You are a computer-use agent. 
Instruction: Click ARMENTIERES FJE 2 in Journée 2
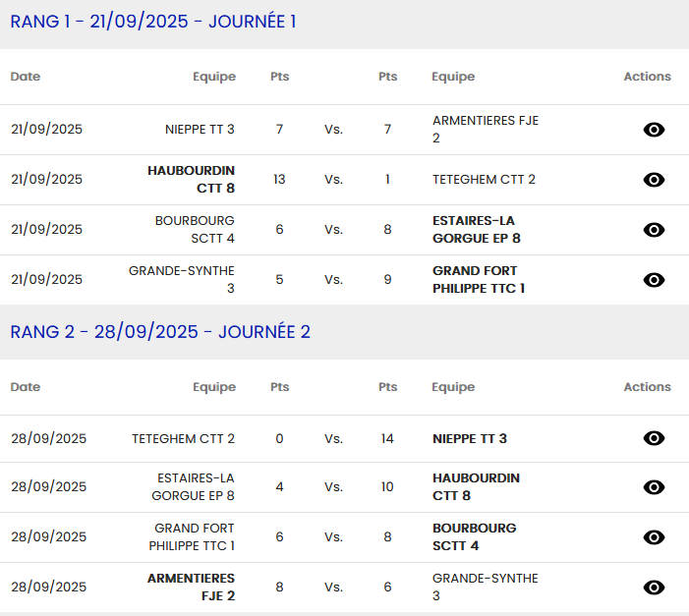192,587
